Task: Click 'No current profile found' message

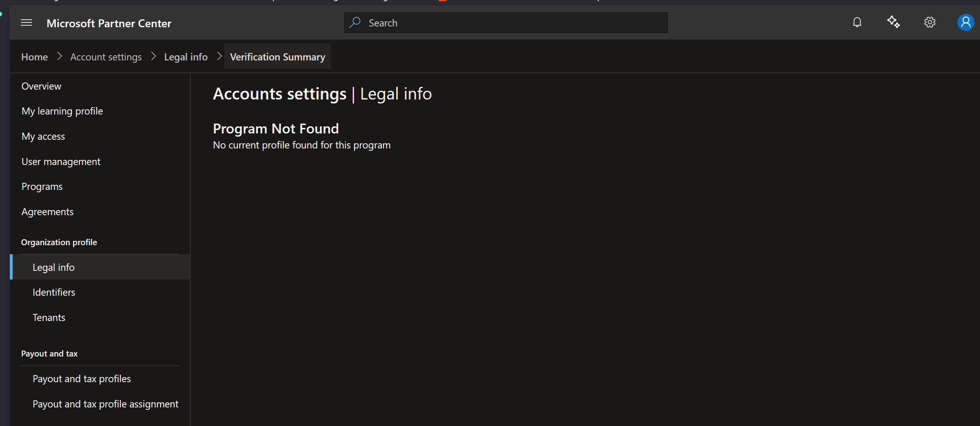Action: (302, 145)
